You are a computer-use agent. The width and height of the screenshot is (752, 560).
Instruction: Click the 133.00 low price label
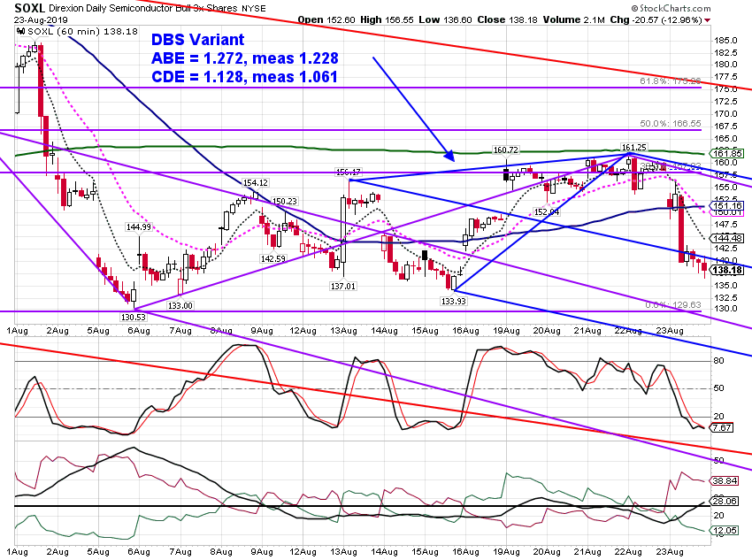(x=180, y=305)
